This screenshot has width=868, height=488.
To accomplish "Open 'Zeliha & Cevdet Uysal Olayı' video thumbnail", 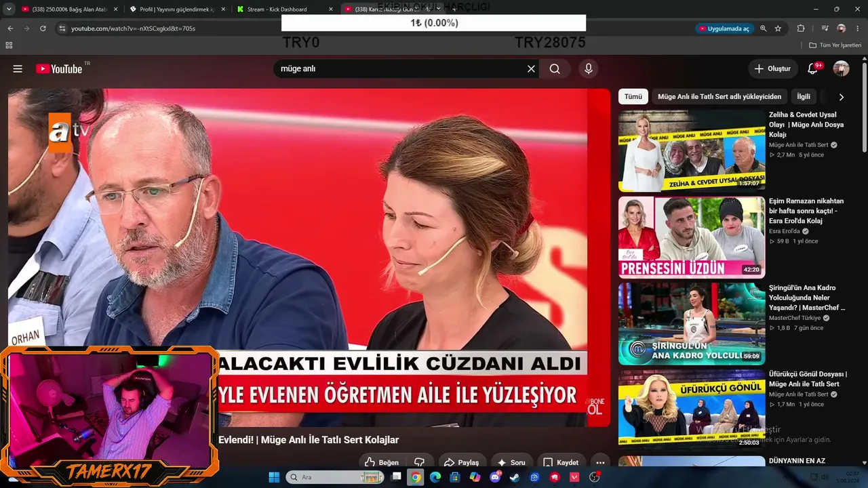I will pos(692,150).
